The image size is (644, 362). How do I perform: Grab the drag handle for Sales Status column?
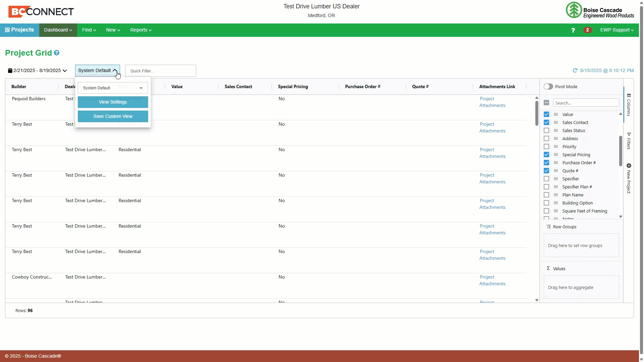pyautogui.click(x=556, y=130)
